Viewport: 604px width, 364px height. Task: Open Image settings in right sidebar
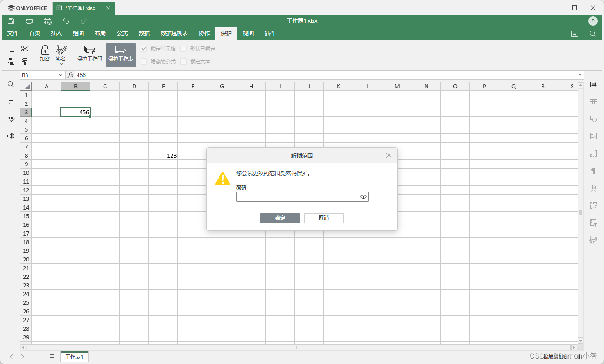(x=594, y=136)
